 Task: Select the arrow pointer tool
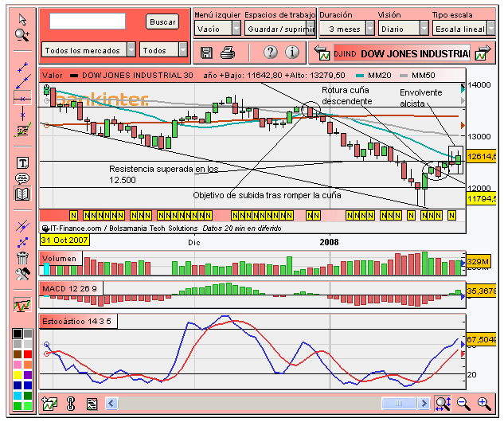(x=22, y=20)
